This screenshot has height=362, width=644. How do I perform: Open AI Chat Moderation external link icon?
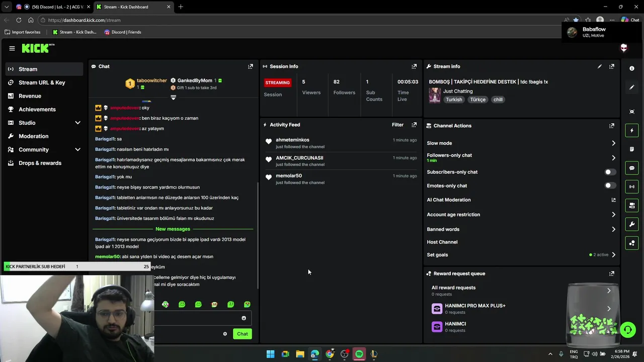point(613,200)
